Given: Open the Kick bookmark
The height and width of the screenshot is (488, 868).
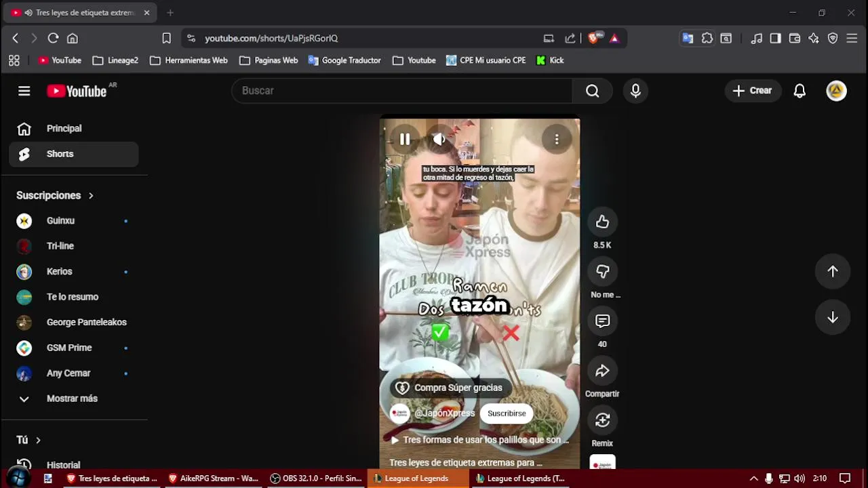Looking at the screenshot, I should click(x=550, y=60).
